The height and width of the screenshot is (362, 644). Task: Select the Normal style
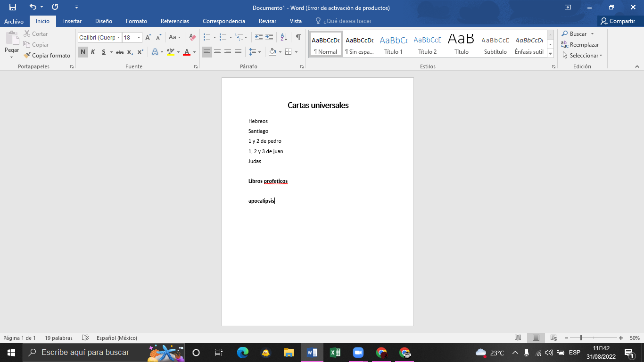325,44
